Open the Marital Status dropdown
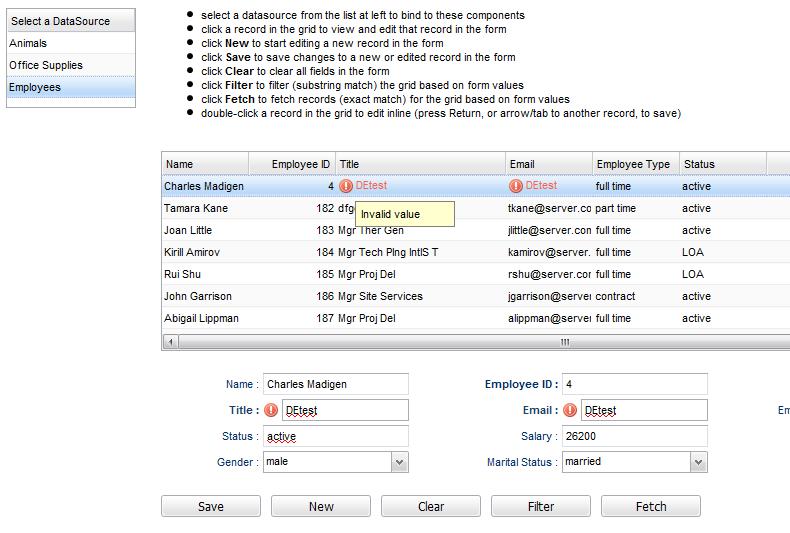The image size is (790, 533). click(698, 462)
